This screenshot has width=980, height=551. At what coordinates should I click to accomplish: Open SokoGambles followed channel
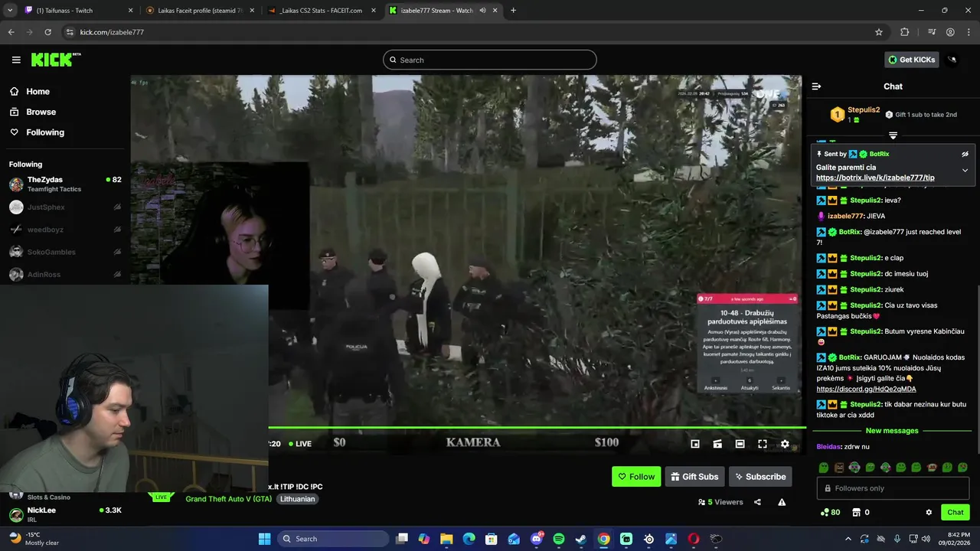(65, 252)
